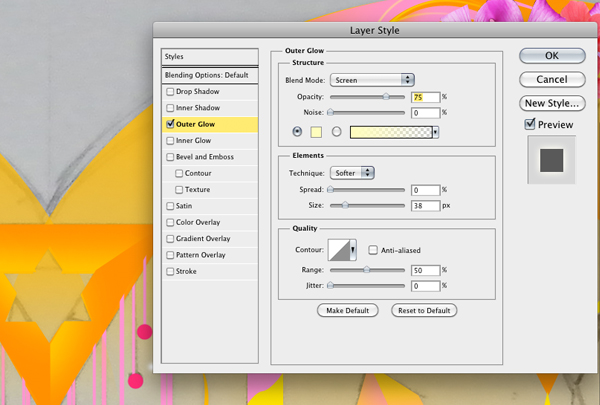Click the contour shape thumbnail

pos(339,250)
